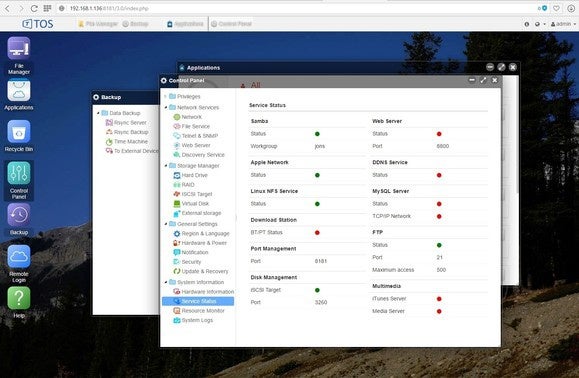The image size is (579, 378).
Task: Select Telnet & SNMP tree item
Action: click(196, 136)
